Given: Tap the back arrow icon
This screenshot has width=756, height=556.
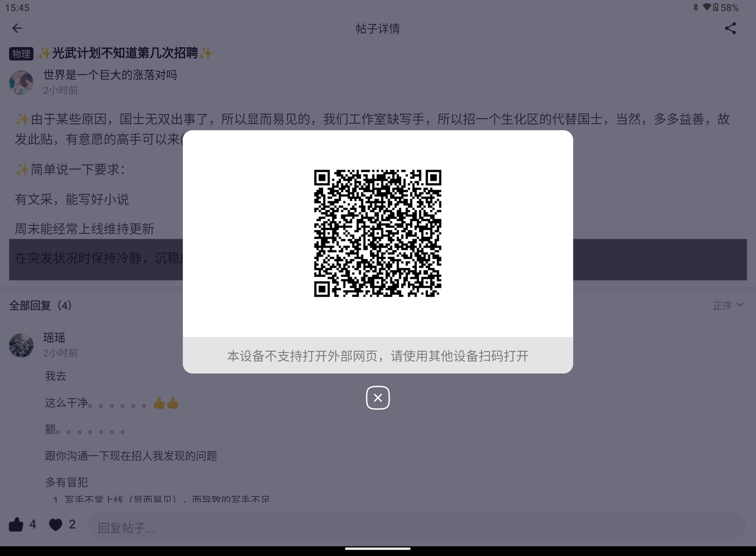Looking at the screenshot, I should coord(17,28).
